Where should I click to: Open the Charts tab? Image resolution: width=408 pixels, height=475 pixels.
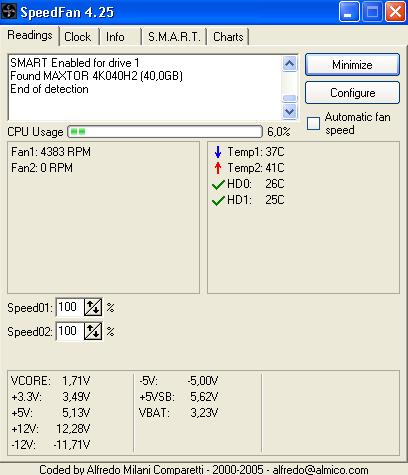pyautogui.click(x=228, y=37)
